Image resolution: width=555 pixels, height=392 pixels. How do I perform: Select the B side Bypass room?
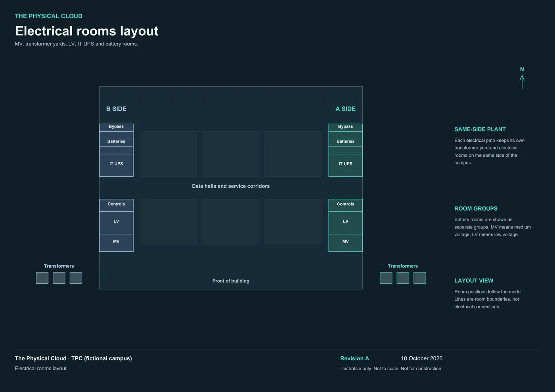[x=116, y=127]
